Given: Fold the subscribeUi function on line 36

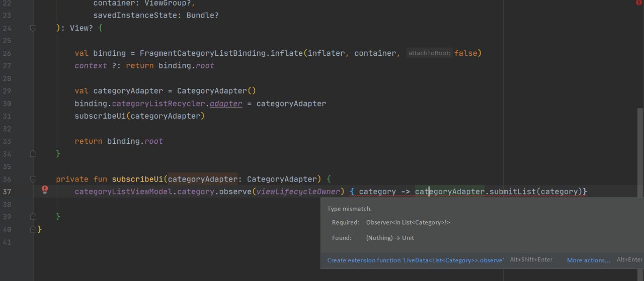Looking at the screenshot, I should click(33, 179).
